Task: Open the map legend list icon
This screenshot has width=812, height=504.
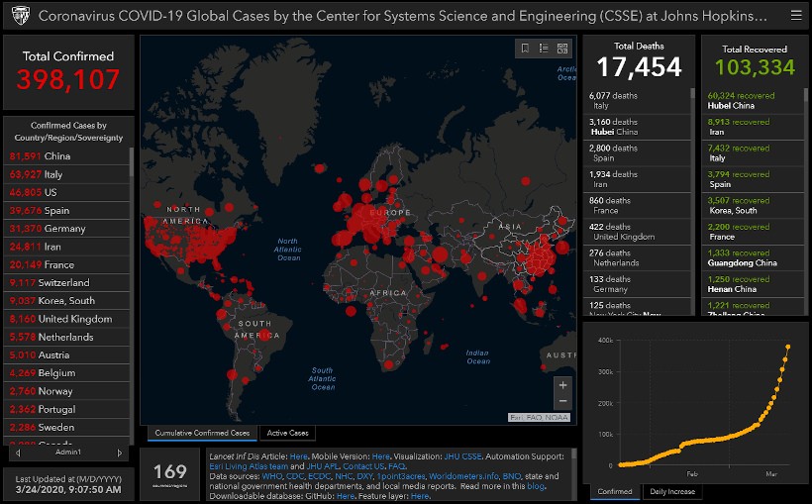Action: coord(544,49)
